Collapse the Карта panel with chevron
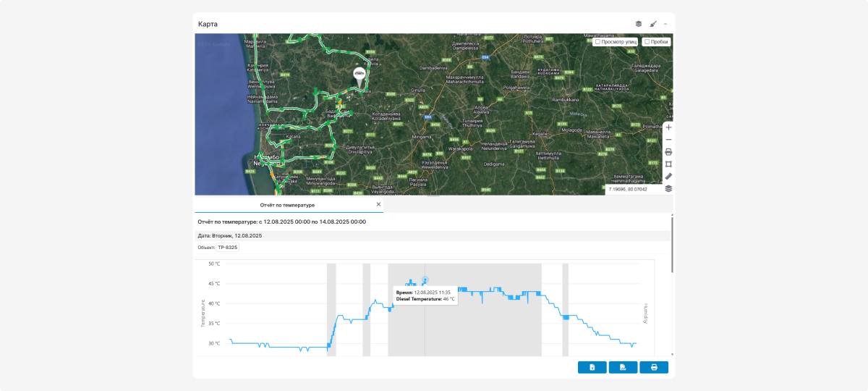Image resolution: width=868 pixels, height=391 pixels. 665,24
